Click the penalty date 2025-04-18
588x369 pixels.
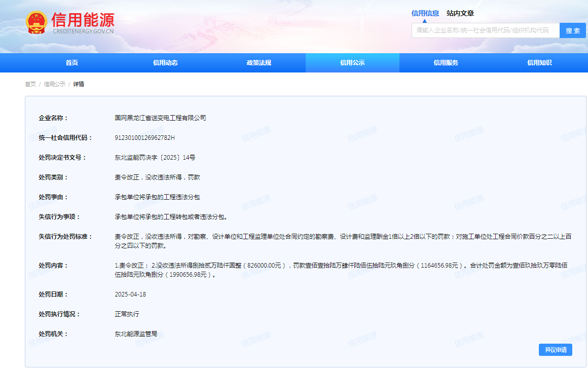click(x=130, y=294)
